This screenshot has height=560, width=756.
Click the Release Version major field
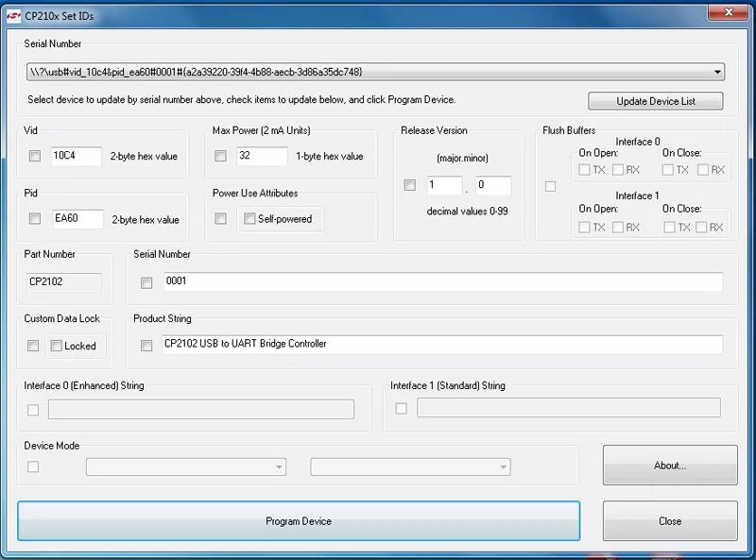tap(444, 185)
